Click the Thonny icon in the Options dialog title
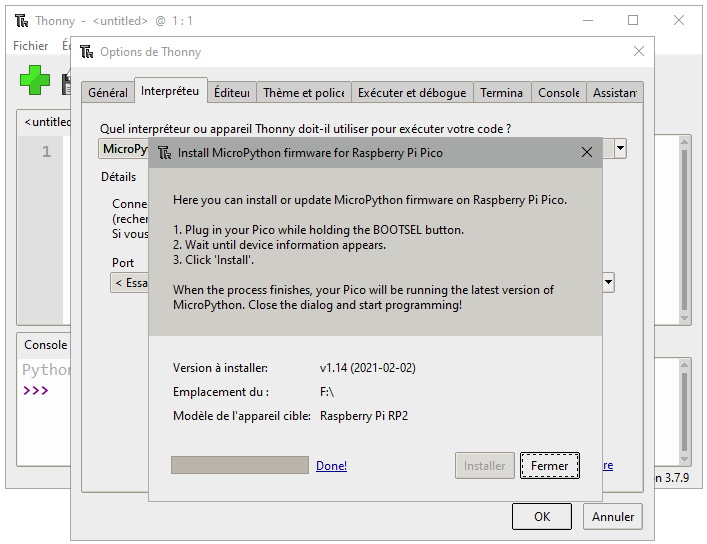 86,52
